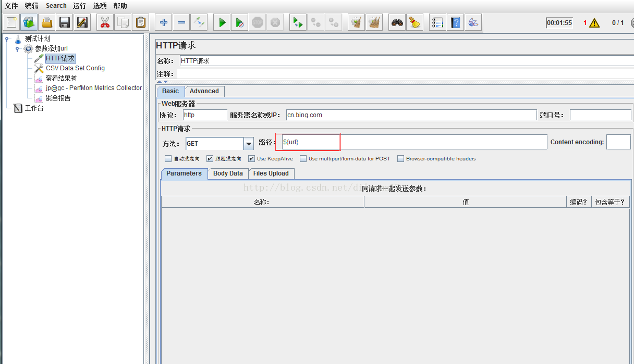Click the 值 column header

coord(466,202)
